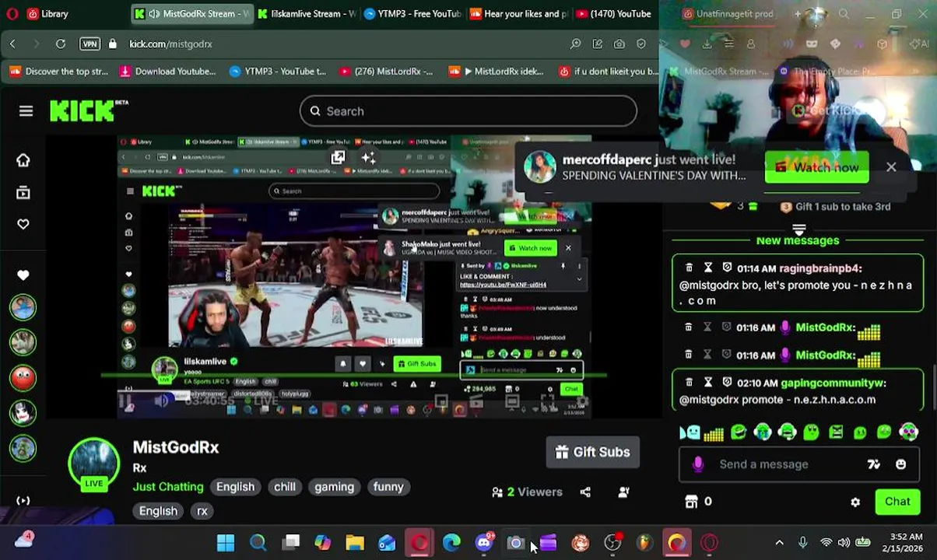Switch to the YTMP3 tab
The height and width of the screenshot is (560, 937).
pos(412,13)
